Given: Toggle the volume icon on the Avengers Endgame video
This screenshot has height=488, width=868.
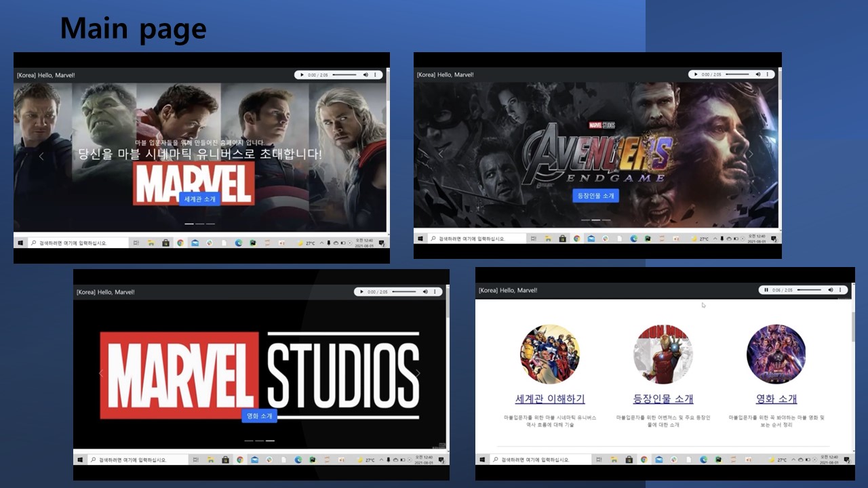Looking at the screenshot, I should [758, 74].
